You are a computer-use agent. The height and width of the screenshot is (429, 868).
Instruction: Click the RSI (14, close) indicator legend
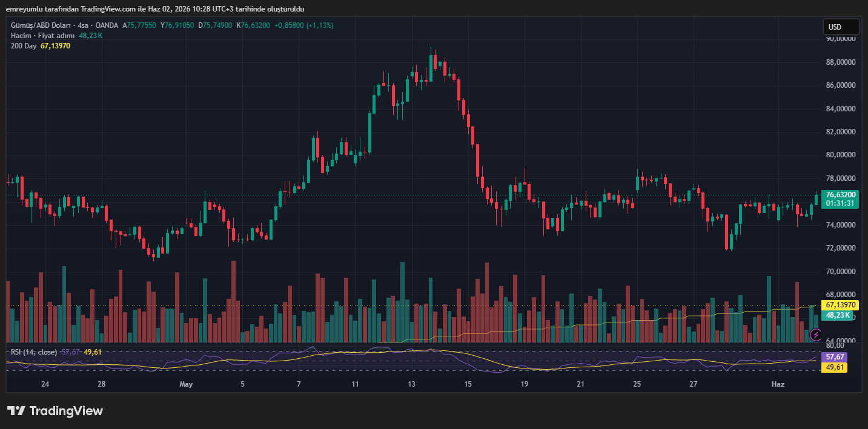(x=34, y=352)
